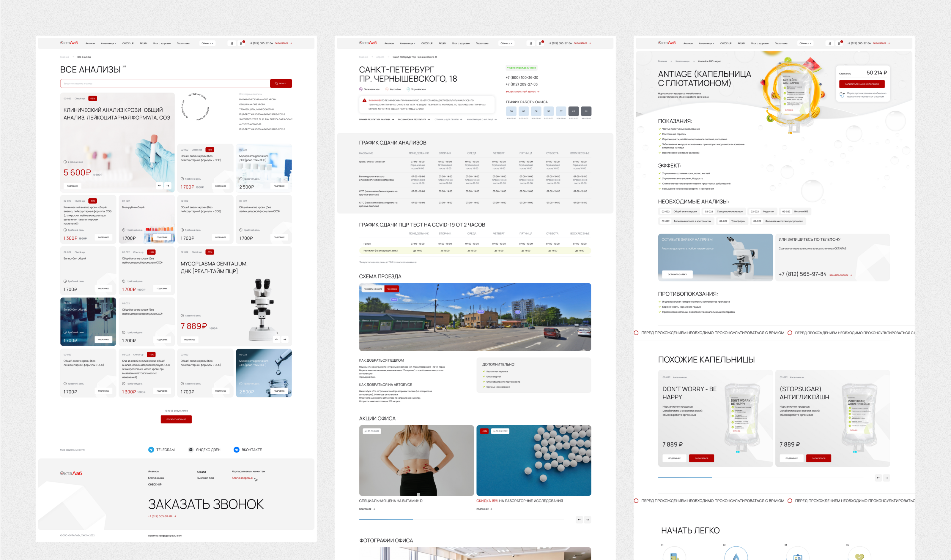Click next arrow under Акции офиса slider
This screenshot has width=951, height=560.
(587, 520)
